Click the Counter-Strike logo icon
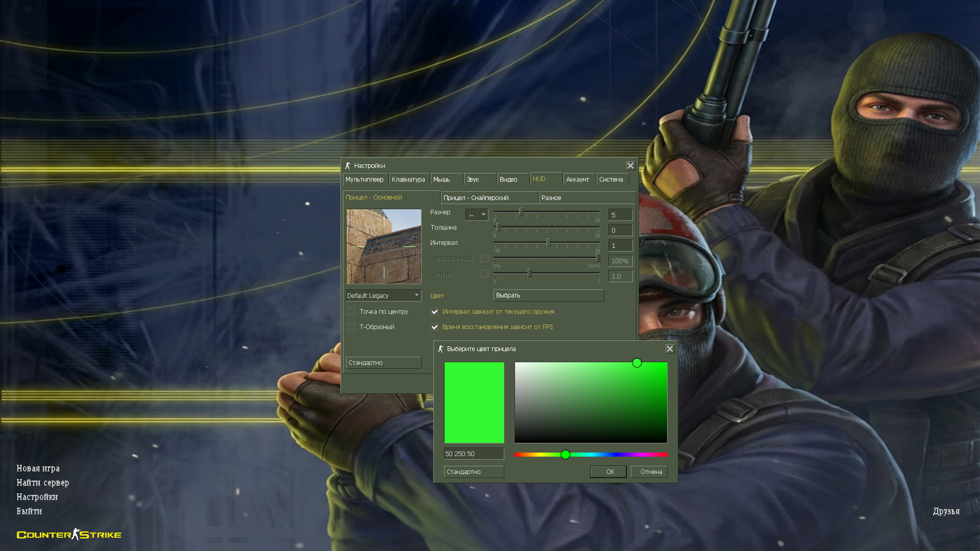The image size is (980, 551). click(x=69, y=534)
